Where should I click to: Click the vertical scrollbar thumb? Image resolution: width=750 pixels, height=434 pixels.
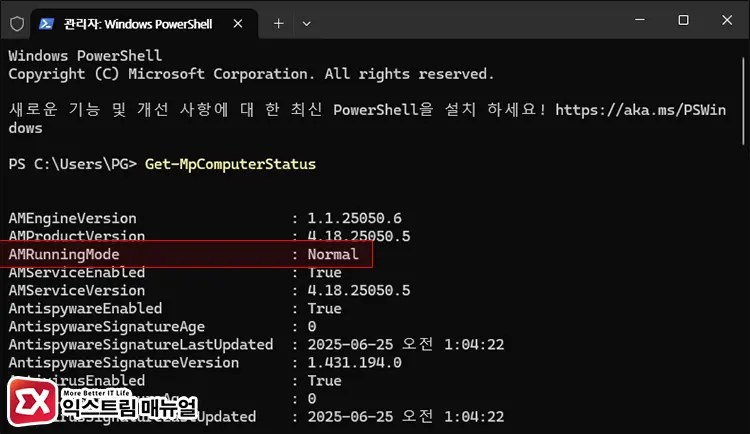(x=744, y=101)
